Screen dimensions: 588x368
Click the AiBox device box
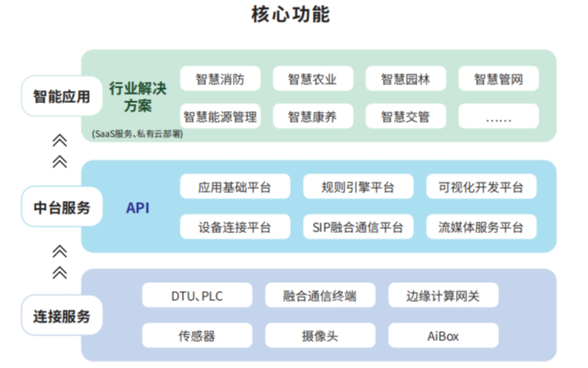pos(442,335)
